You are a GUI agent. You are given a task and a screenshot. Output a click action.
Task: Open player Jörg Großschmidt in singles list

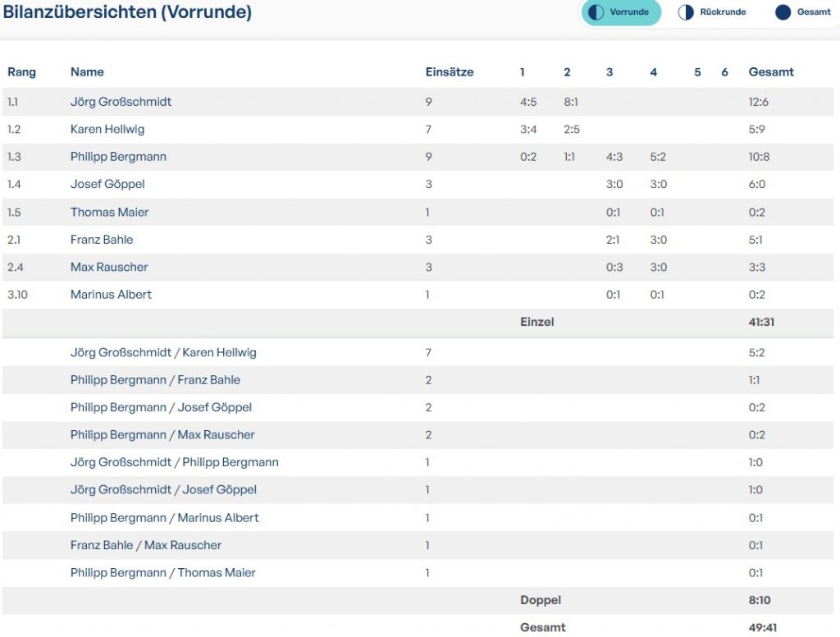[121, 102]
